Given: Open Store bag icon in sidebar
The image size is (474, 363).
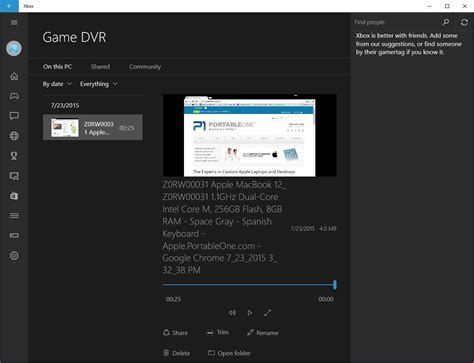Looking at the screenshot, I should point(14,196).
